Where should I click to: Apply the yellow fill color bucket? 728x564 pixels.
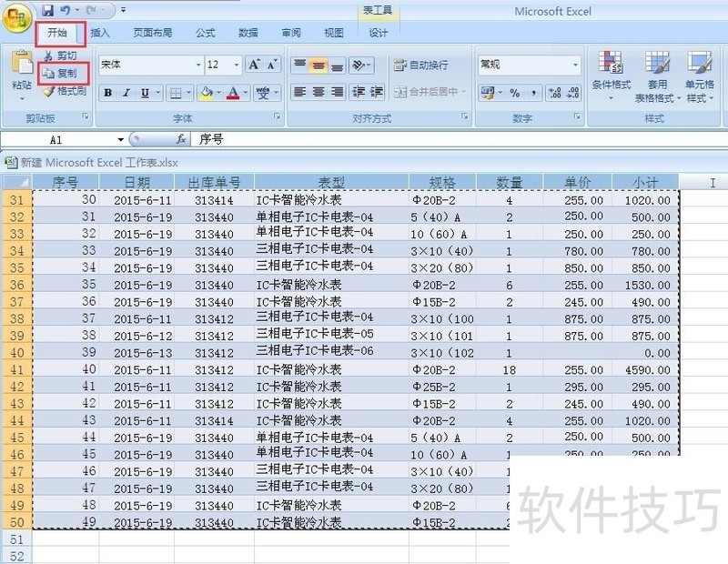pyautogui.click(x=207, y=93)
